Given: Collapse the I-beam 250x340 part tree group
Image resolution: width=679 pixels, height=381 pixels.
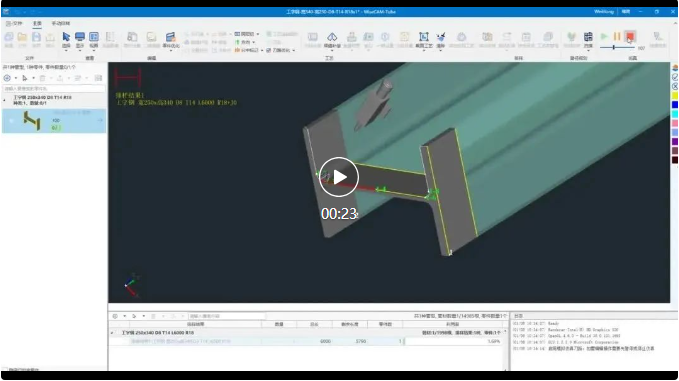Looking at the screenshot, I should pyautogui.click(x=4, y=100).
